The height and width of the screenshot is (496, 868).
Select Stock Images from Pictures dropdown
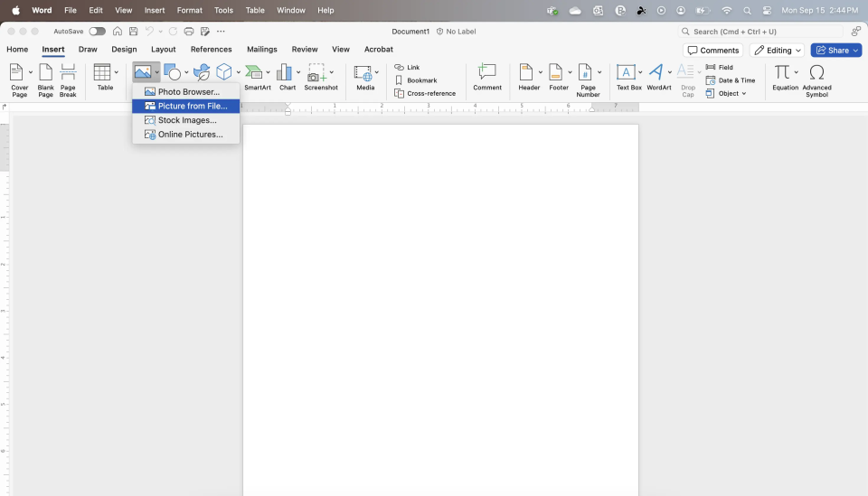[186, 120]
